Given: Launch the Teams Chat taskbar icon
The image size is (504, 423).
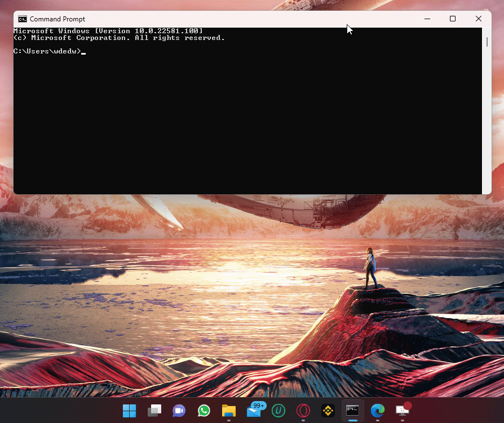Looking at the screenshot, I should point(179,411).
